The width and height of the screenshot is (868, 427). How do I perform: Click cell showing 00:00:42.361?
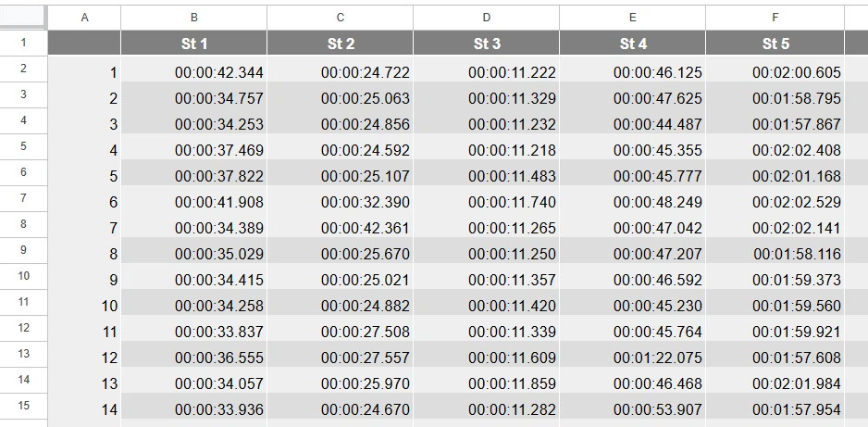[365, 228]
